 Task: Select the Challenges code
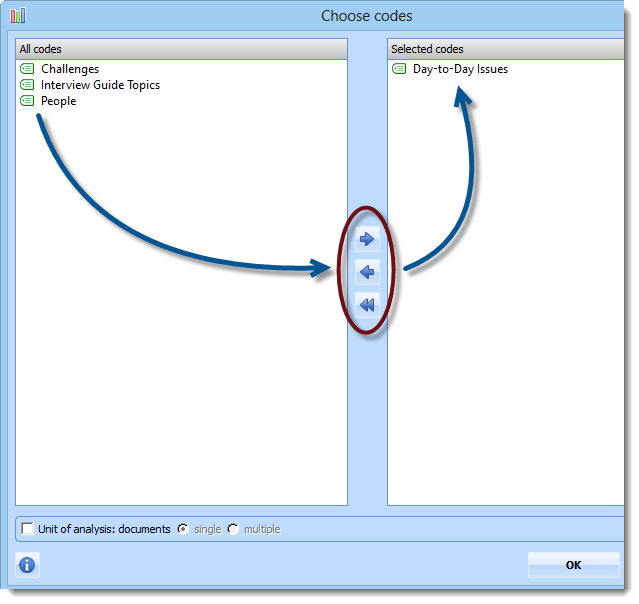[x=71, y=69]
